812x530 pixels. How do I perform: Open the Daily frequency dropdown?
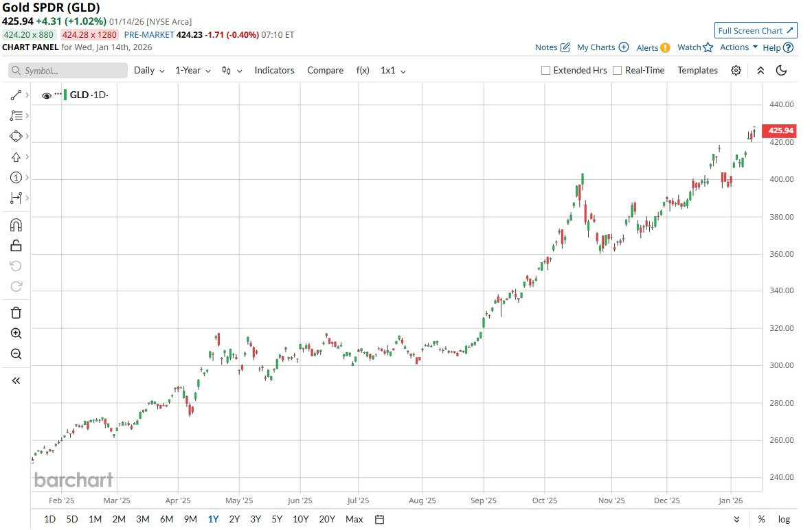coord(149,71)
